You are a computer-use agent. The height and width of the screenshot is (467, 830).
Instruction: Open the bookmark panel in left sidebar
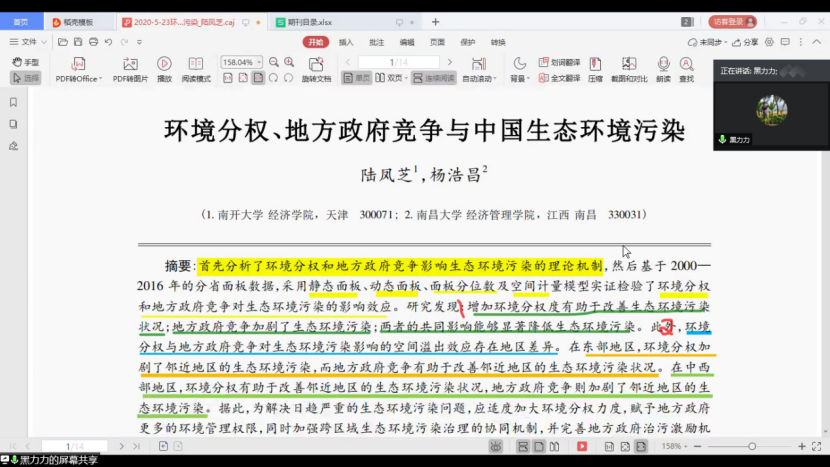pos(13,102)
